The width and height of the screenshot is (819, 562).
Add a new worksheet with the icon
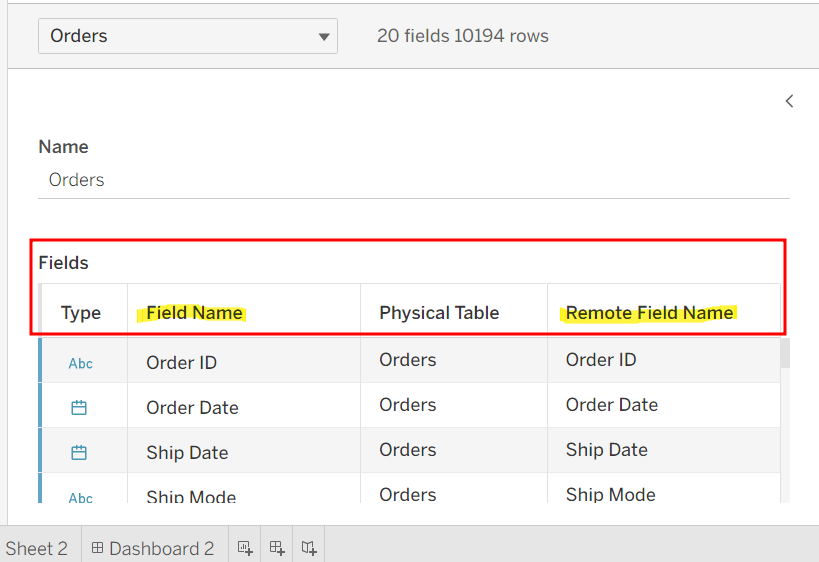[245, 548]
